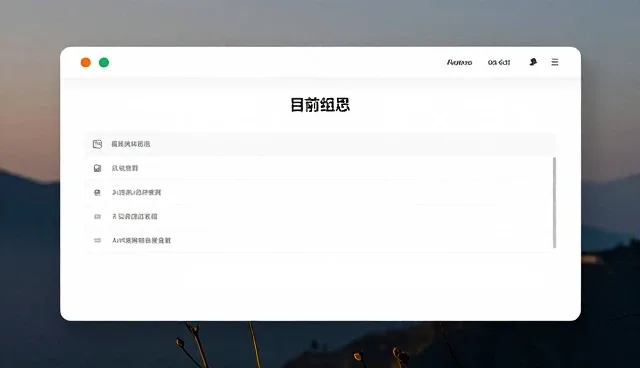
Task: Click the vertical scrollbar beside the list
Action: 554,202
